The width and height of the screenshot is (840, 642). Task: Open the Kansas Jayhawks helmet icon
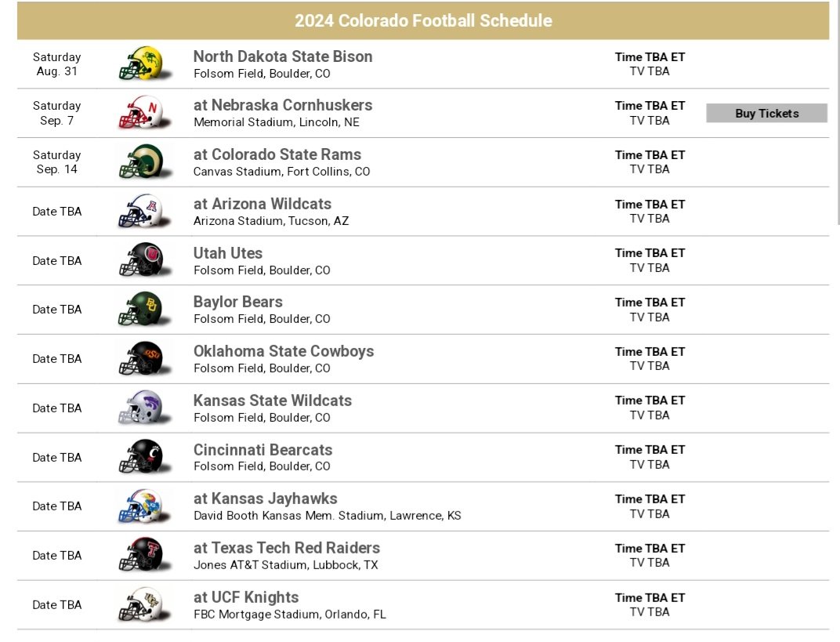143,506
